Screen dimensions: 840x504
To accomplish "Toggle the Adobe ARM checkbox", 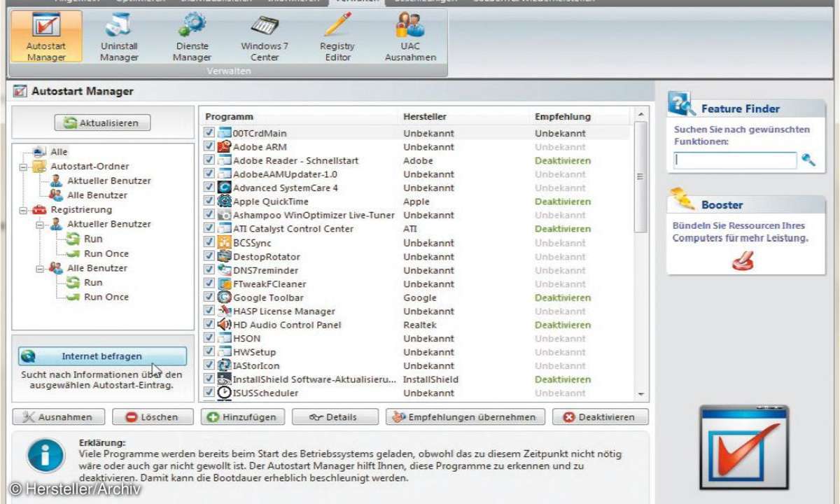I will click(209, 147).
